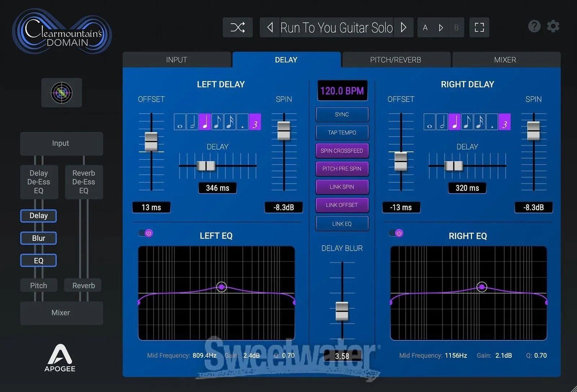Screen dimensions: 577x392
Task: Enable LINK EQ button
Action: [342, 224]
